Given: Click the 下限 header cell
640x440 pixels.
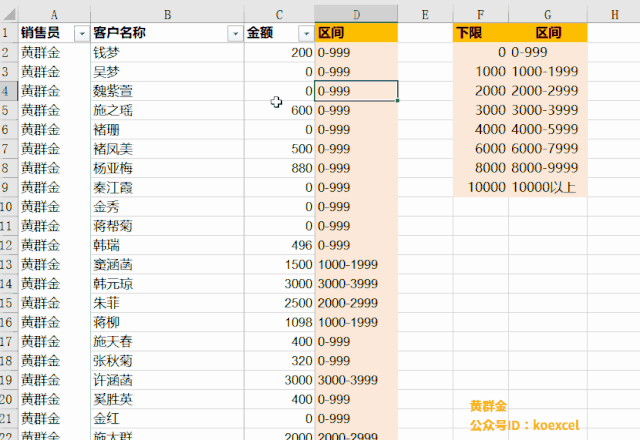Looking at the screenshot, I should coord(481,33).
